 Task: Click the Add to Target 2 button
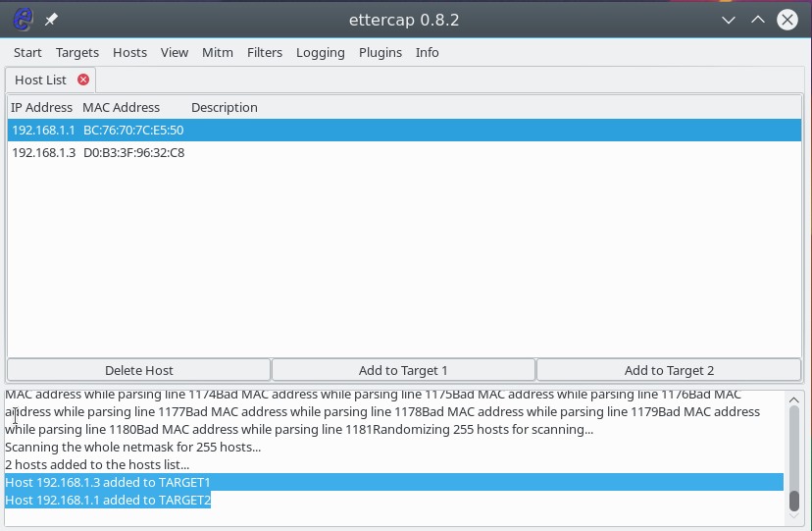click(x=669, y=370)
